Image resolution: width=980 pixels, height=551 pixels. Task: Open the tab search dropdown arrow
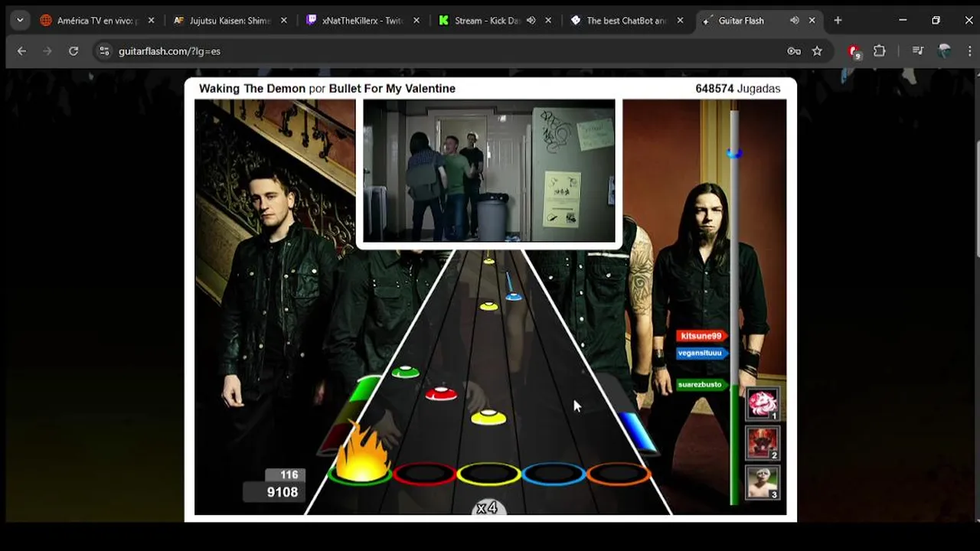pyautogui.click(x=20, y=21)
